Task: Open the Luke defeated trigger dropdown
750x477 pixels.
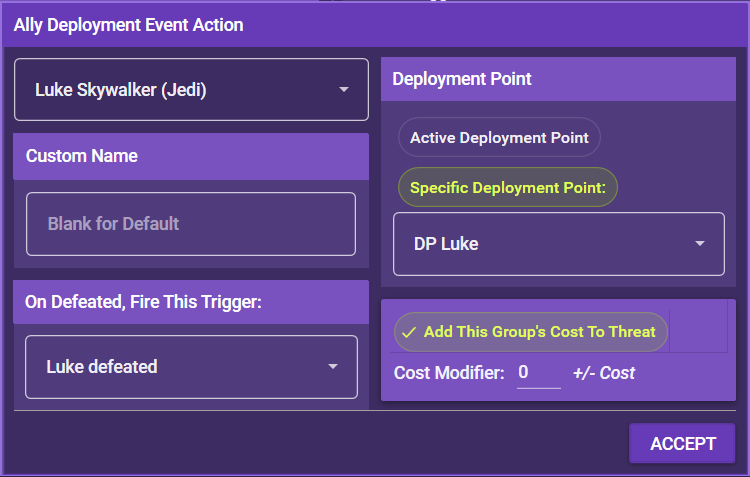Action: 191,367
